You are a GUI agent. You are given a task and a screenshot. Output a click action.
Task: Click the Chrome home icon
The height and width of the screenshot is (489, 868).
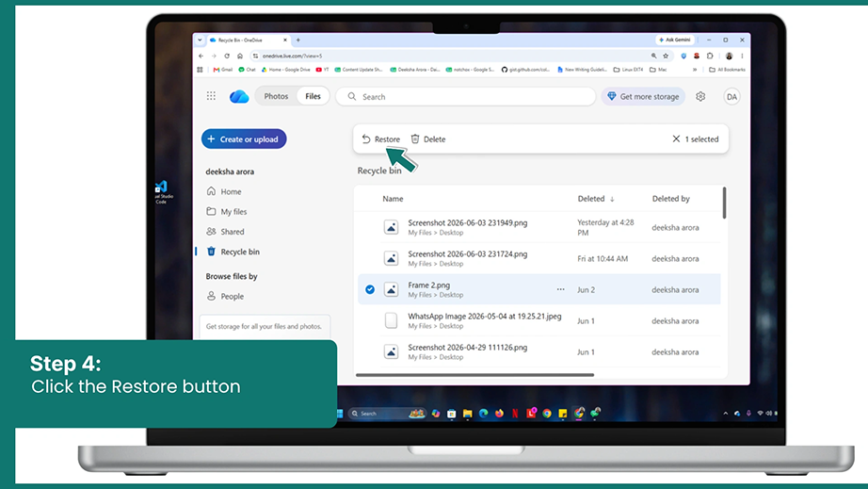(x=240, y=56)
